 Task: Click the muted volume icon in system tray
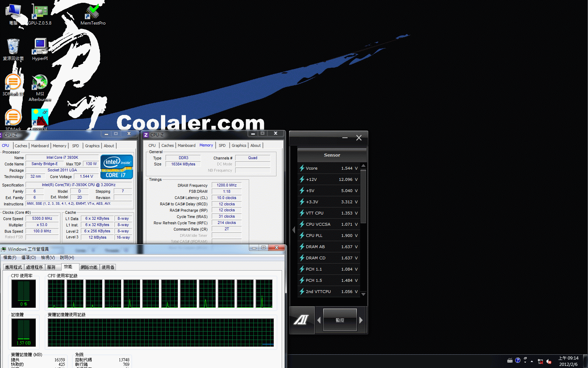[x=548, y=361]
